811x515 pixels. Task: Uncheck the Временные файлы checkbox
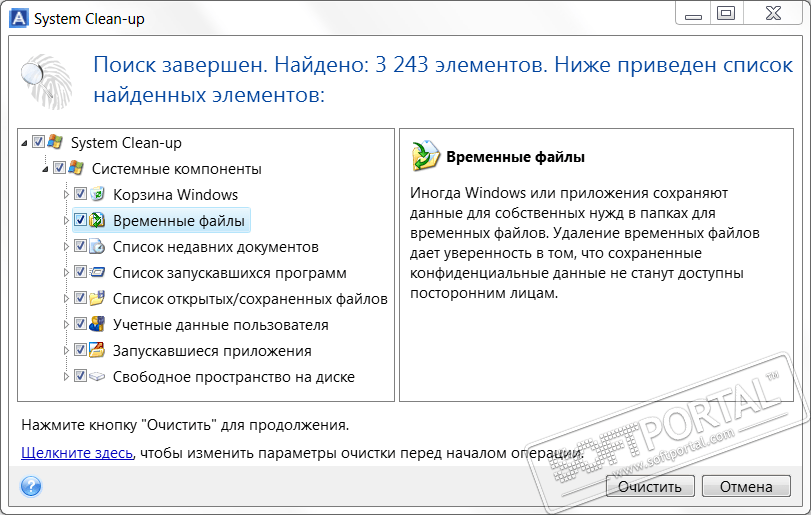[80, 220]
